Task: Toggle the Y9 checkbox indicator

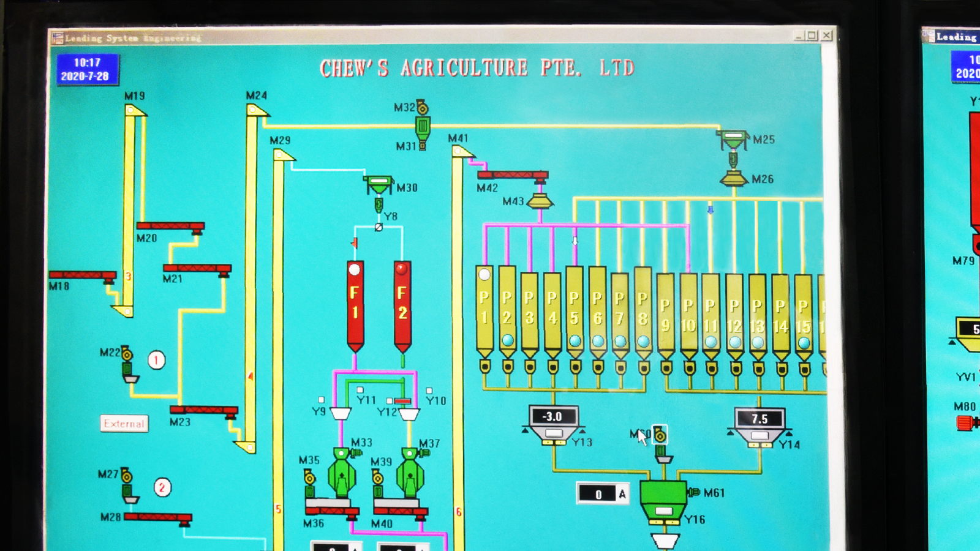Action: [321, 400]
